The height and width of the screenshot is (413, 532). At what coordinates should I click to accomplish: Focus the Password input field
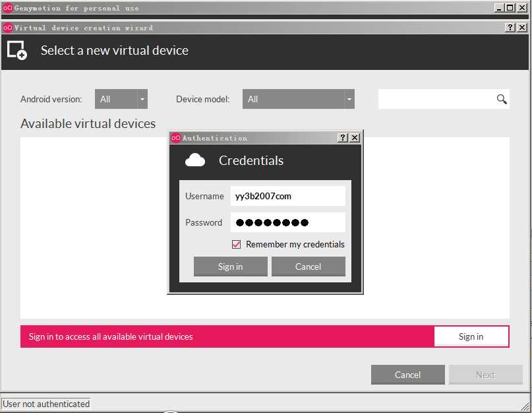tap(287, 222)
